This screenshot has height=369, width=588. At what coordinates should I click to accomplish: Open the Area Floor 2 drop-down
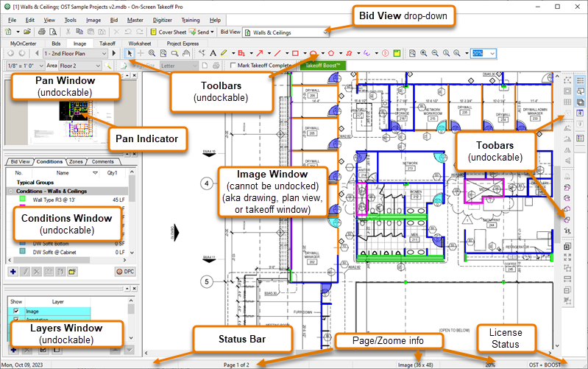98,66
